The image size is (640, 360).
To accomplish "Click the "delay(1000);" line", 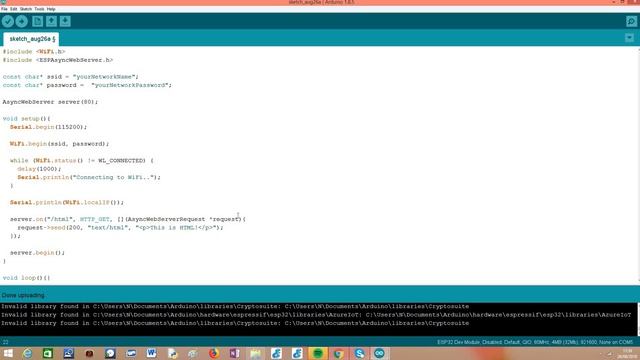I will click(39, 169).
